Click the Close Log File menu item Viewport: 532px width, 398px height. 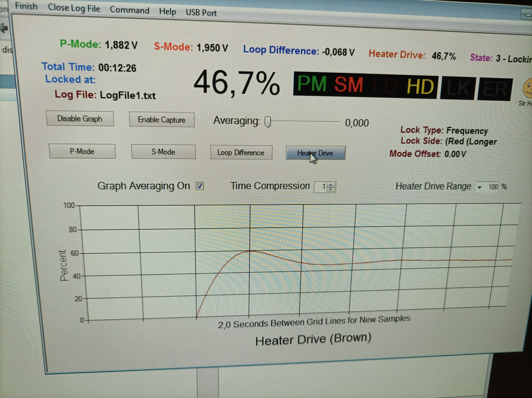coord(74,8)
